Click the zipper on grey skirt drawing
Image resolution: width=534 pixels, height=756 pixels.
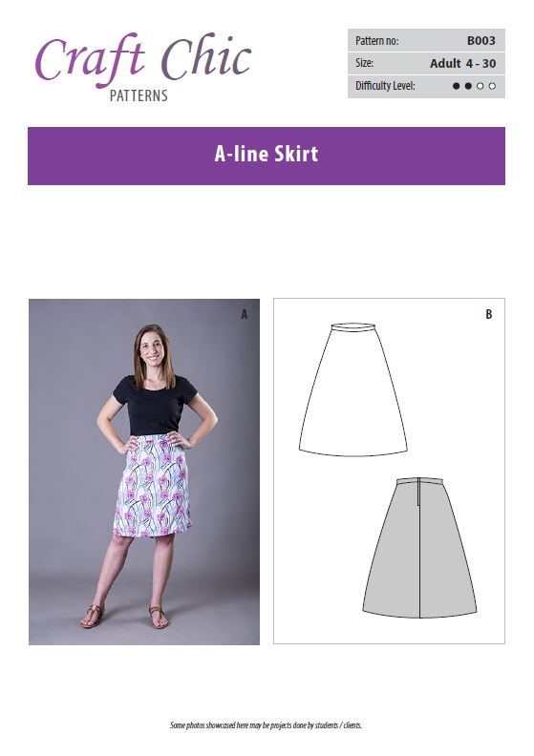[418, 492]
